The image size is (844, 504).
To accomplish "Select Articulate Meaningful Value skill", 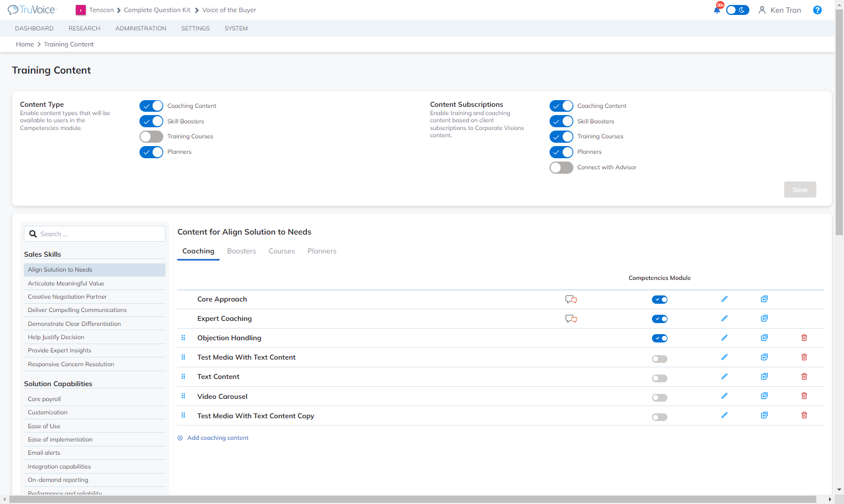I will point(95,283).
